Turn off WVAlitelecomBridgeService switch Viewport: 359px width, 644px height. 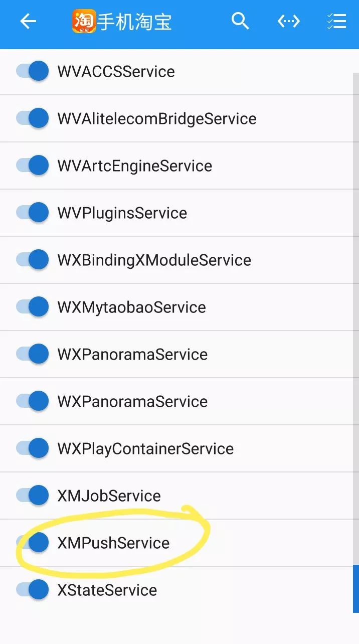pos(33,118)
